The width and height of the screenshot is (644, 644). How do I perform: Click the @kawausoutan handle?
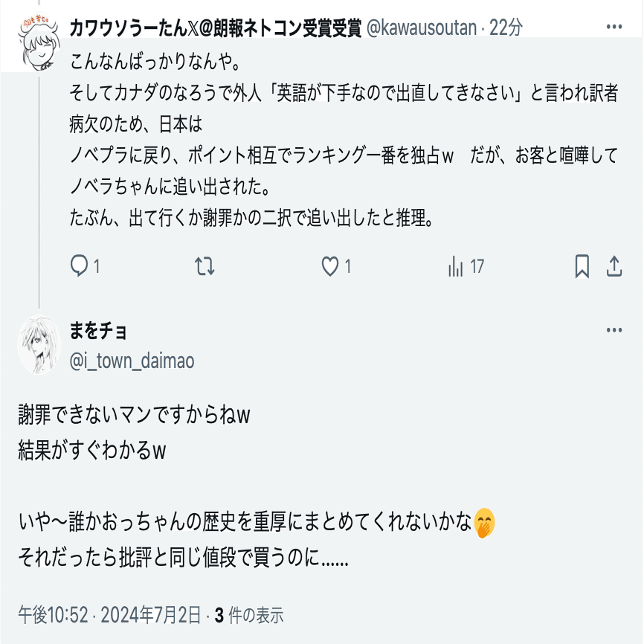pos(421,28)
